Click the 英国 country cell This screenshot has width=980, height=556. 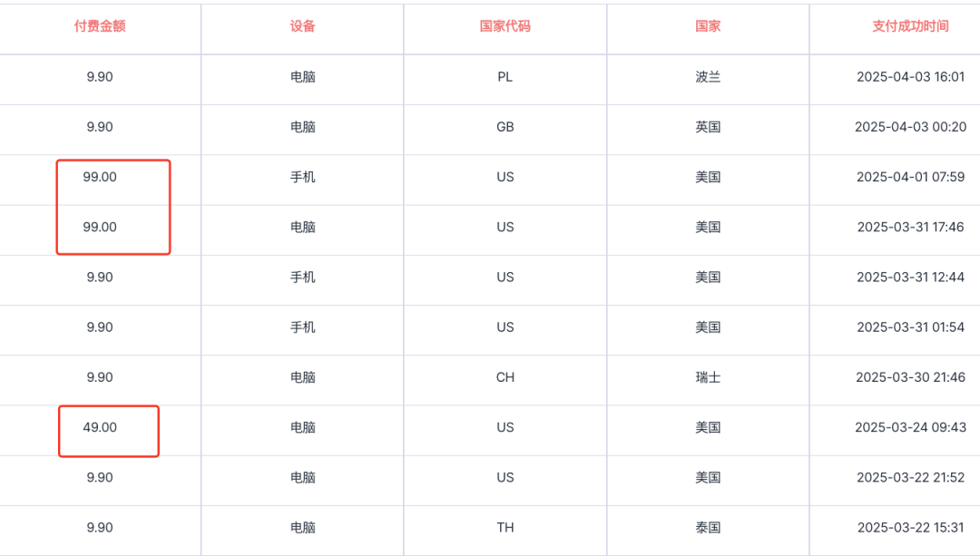(x=708, y=127)
